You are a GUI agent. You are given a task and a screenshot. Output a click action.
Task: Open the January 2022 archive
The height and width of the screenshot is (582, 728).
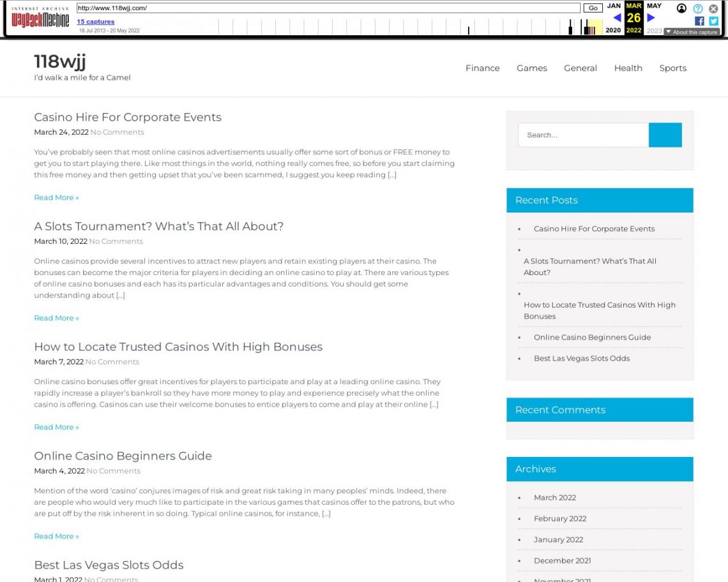[x=559, y=540]
